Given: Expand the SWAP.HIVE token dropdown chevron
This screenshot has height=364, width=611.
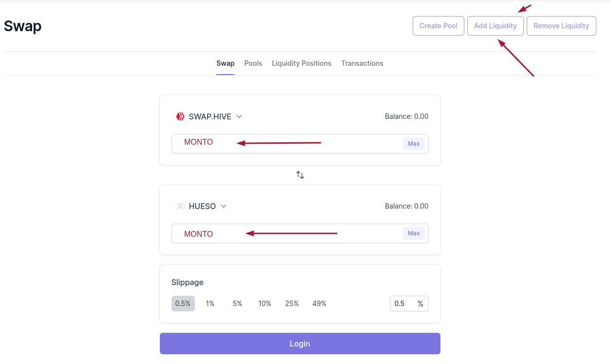Looking at the screenshot, I should [239, 116].
